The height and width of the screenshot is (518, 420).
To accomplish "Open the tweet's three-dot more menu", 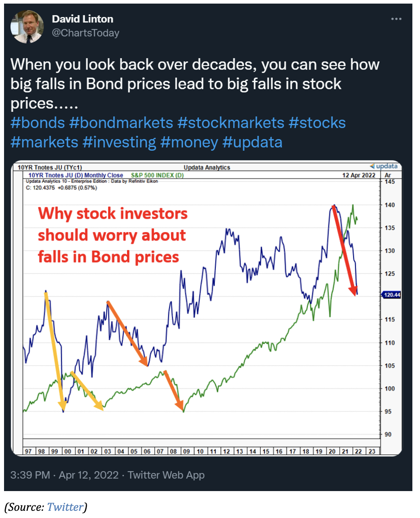I will click(396, 19).
